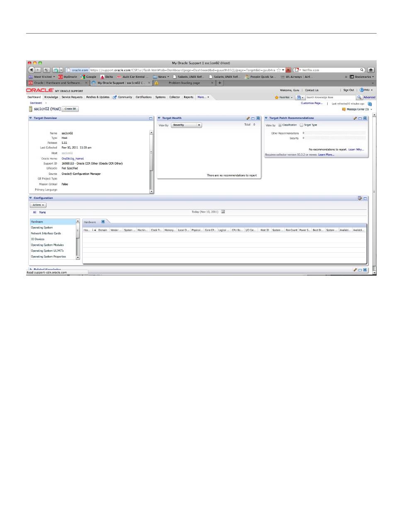The height and width of the screenshot is (532, 394).
Task: Click the Favorites star icon
Action: click(276, 97)
